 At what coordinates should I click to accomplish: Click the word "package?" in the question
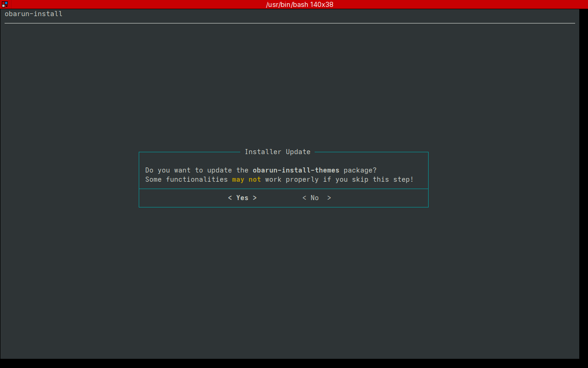coord(360,170)
